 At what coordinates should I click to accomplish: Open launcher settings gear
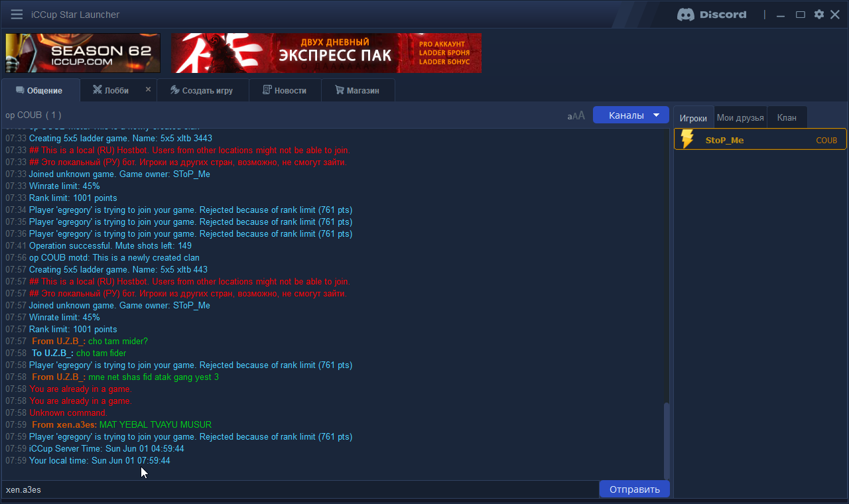point(819,15)
